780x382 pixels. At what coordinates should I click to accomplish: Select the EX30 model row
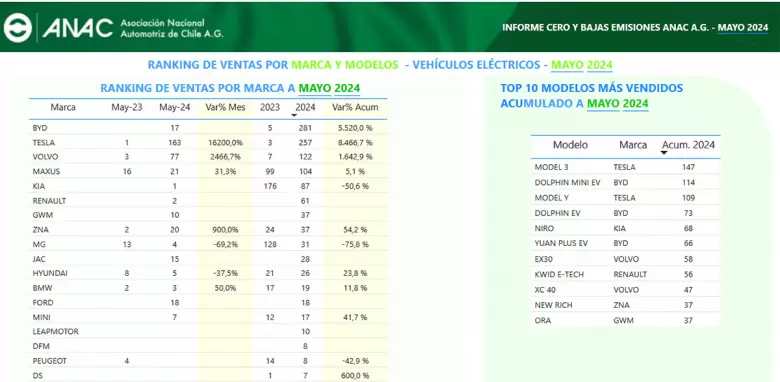click(625, 259)
